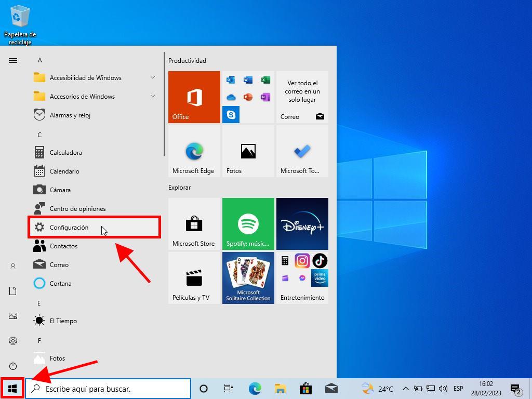The height and width of the screenshot is (399, 532).
Task: Click the Power icon in Start sidebar
Action: 13,366
